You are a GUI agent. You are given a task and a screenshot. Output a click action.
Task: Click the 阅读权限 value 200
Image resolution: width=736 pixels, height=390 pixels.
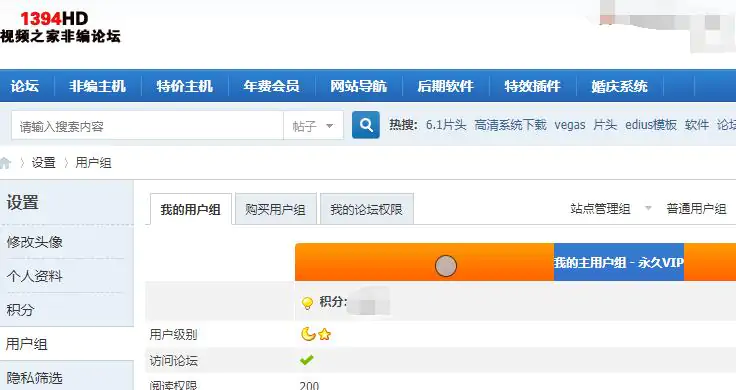pyautogui.click(x=309, y=385)
